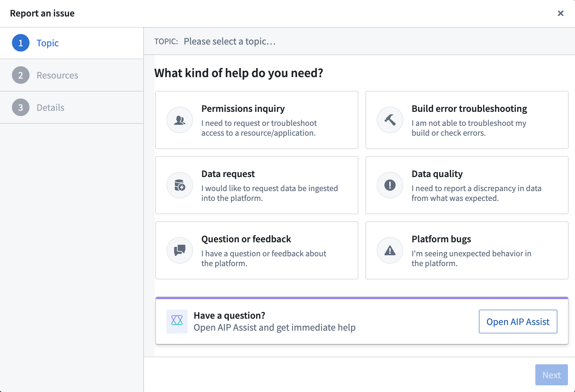Choose the Build error troubleshooting title
575x392 pixels.
click(x=469, y=109)
